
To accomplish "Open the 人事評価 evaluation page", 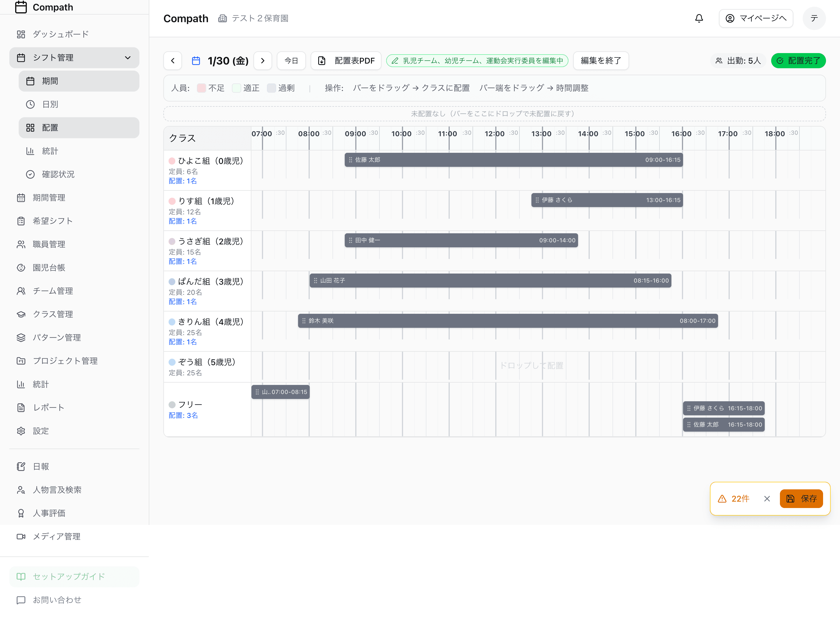I will [x=49, y=513].
